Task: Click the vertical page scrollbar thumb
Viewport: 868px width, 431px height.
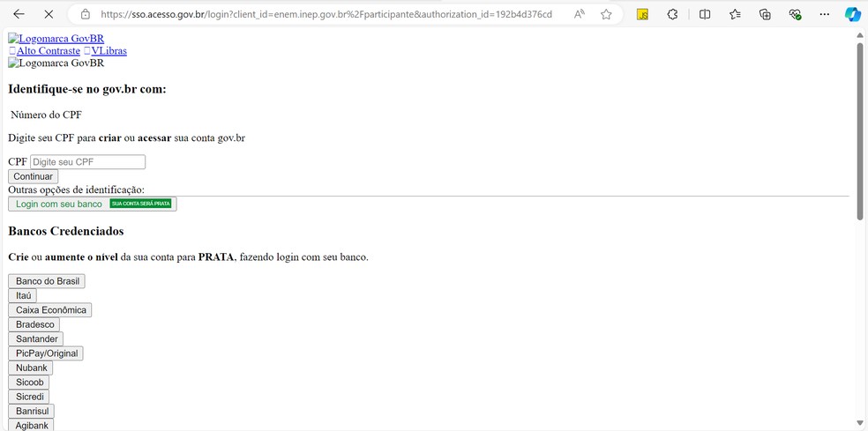Action: (860, 131)
